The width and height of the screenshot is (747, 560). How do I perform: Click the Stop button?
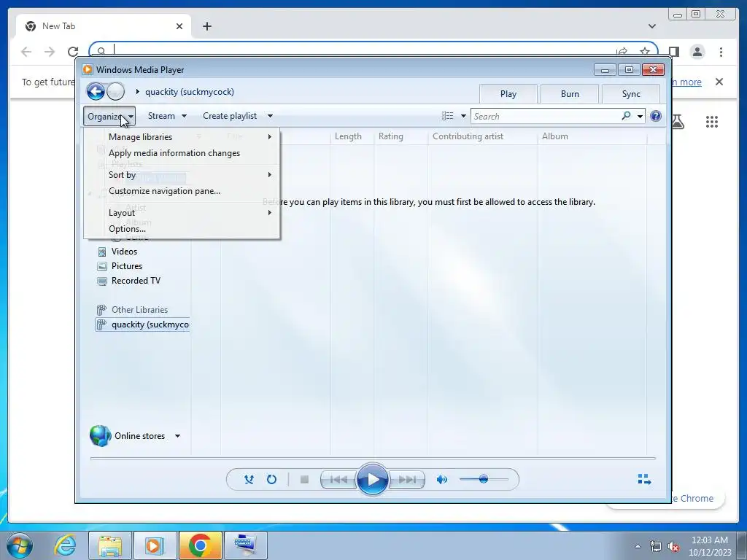[x=304, y=480]
